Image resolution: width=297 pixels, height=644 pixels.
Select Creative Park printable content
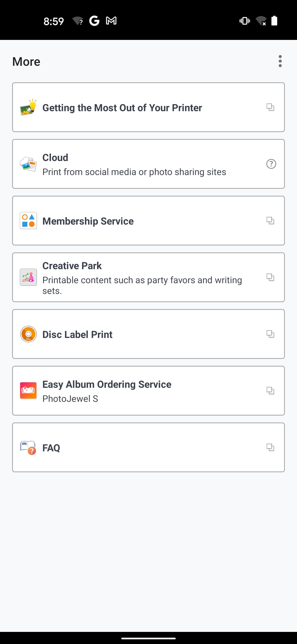(x=142, y=280)
